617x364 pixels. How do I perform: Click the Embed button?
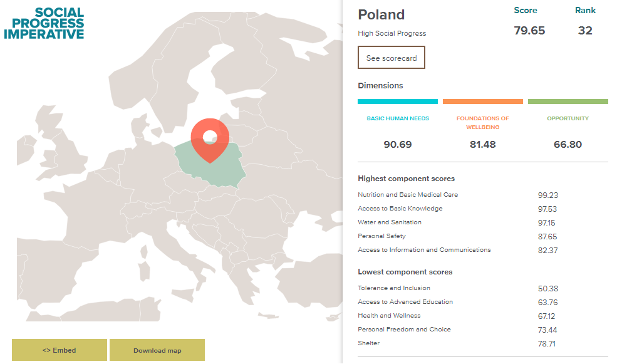coord(60,350)
